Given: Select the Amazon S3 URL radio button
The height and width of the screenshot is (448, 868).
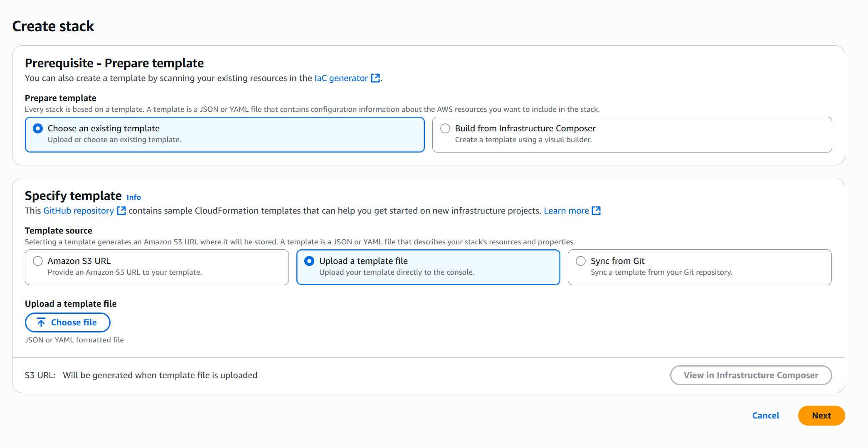Looking at the screenshot, I should tap(38, 261).
